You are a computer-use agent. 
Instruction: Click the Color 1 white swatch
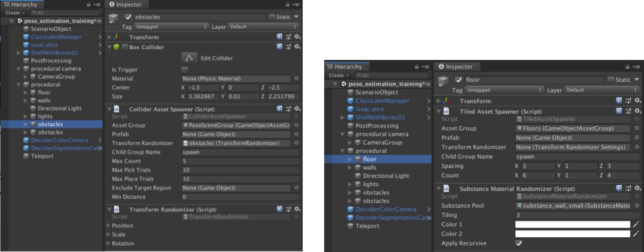click(572, 225)
